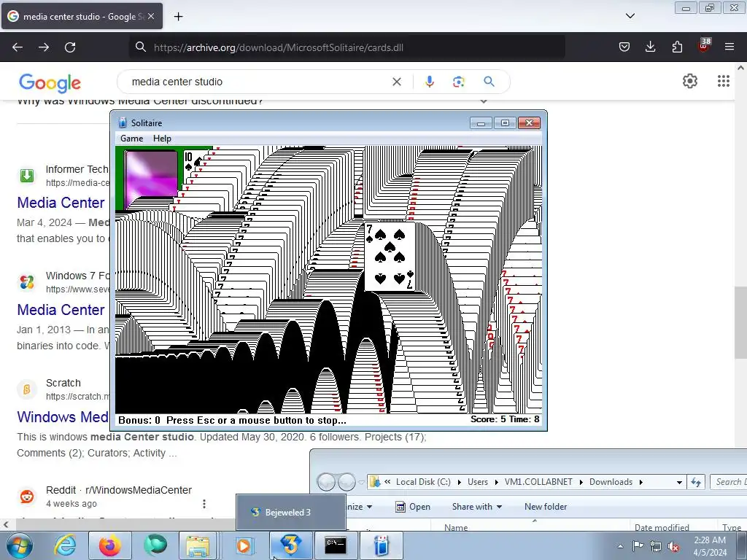
Task: Click the Google logo
Action: tap(50, 83)
